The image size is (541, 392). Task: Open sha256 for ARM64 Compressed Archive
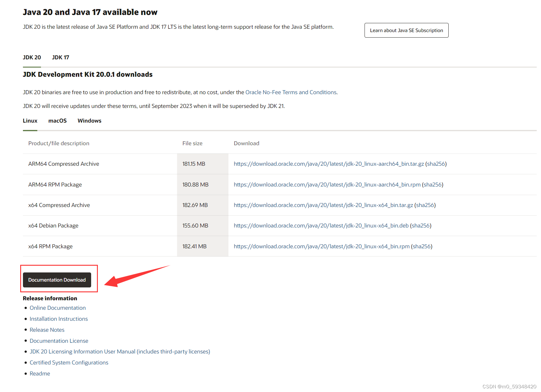(x=436, y=164)
